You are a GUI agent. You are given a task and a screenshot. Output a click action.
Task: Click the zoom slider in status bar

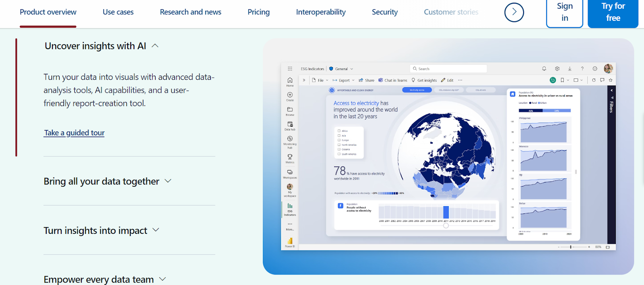pyautogui.click(x=574, y=247)
